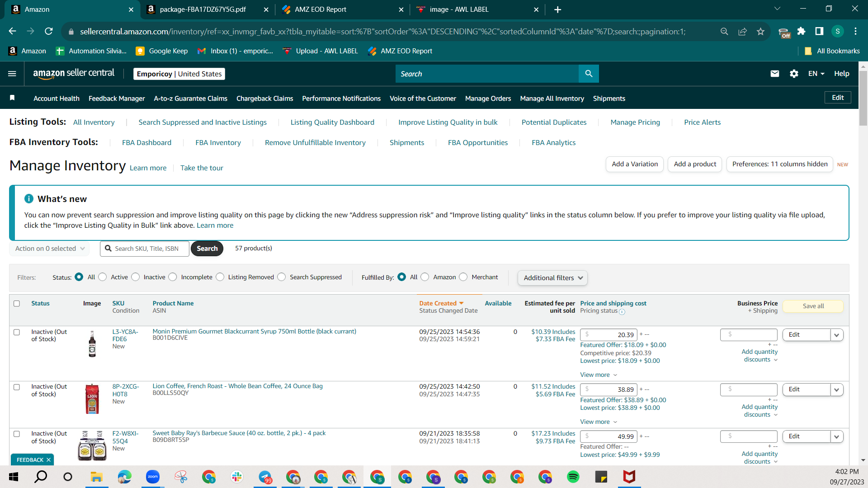Open Account Health in the navigation bar

(57, 99)
